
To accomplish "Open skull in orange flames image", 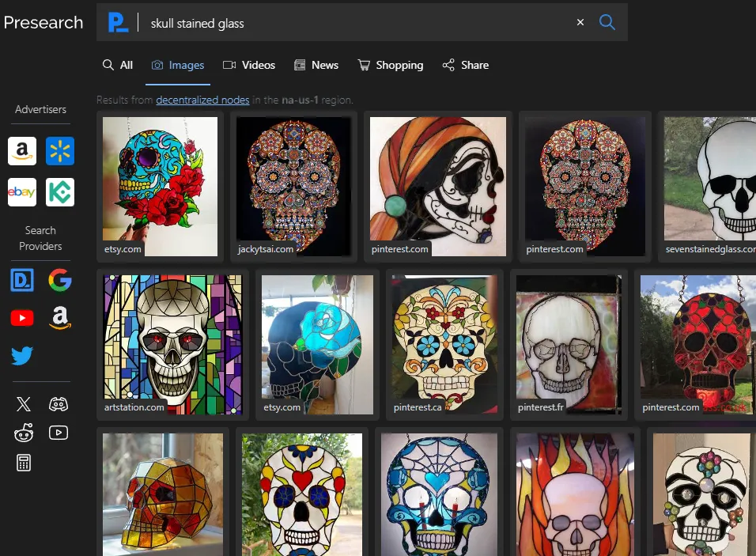I will coord(575,495).
